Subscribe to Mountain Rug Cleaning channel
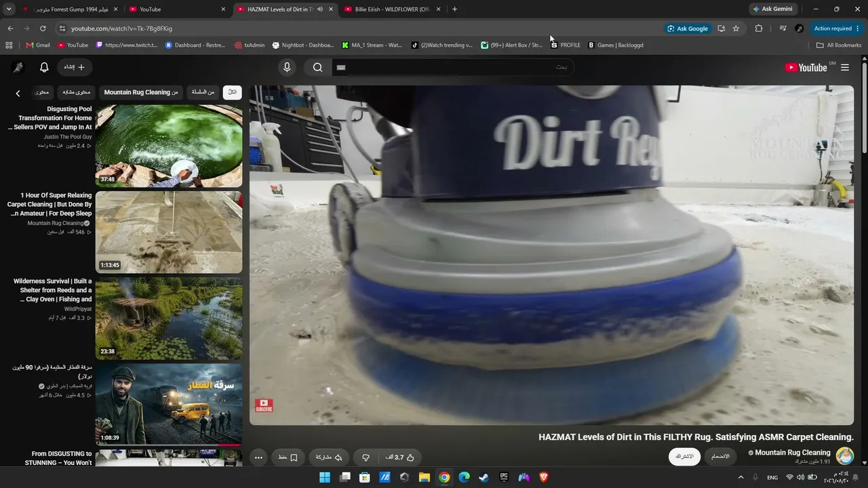Image resolution: width=868 pixels, height=488 pixels. pos(685,456)
